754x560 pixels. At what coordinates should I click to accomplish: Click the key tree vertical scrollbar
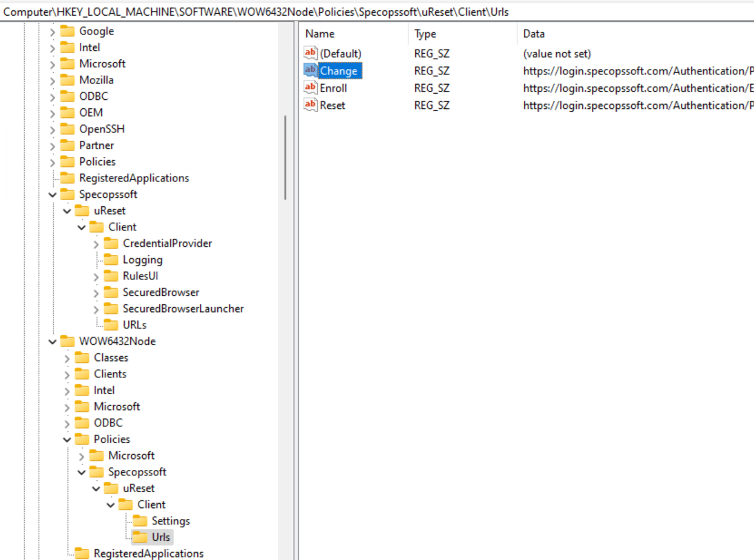coord(285,157)
